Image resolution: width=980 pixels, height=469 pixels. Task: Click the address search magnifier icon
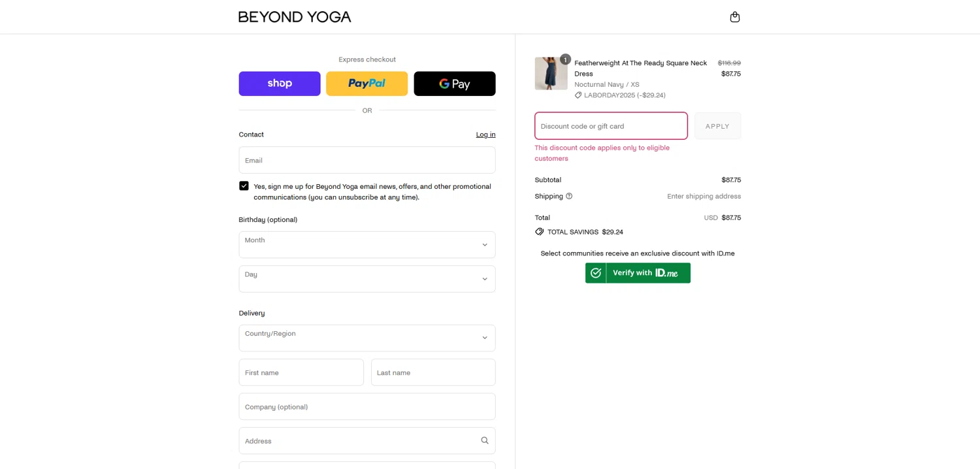(x=485, y=441)
